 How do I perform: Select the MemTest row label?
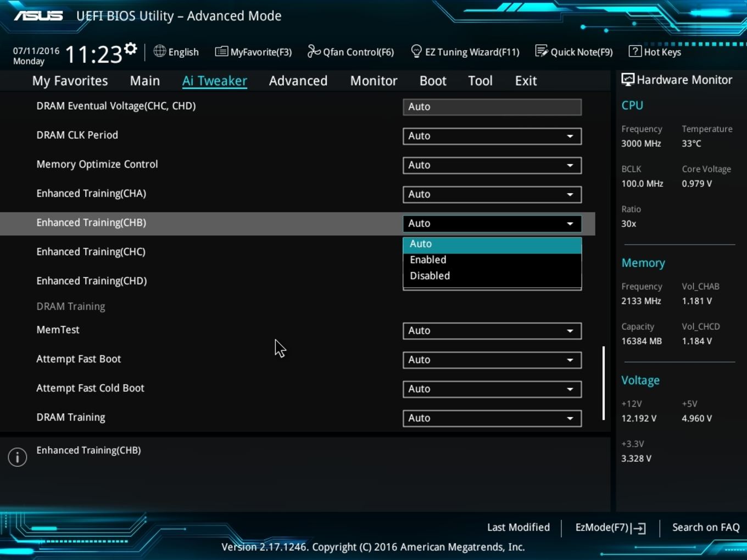[x=58, y=329]
